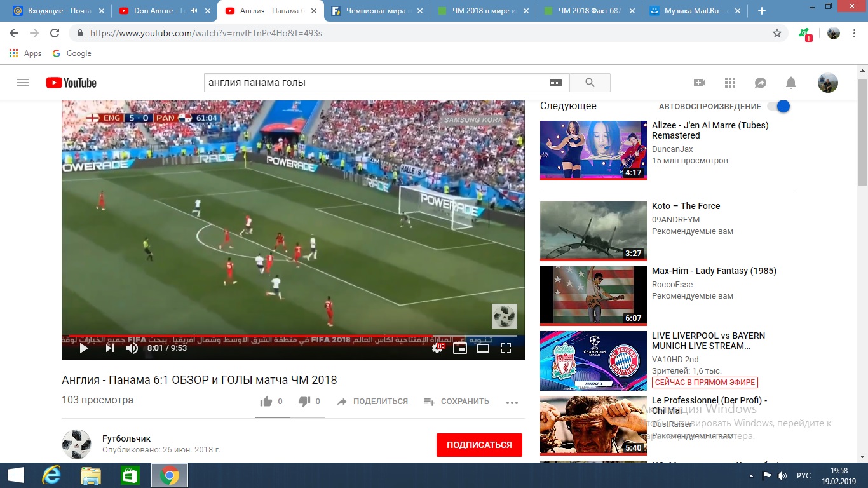Screen dimensions: 868x488
Task: Click the 09ANDREYM channel name
Action: coord(675,220)
